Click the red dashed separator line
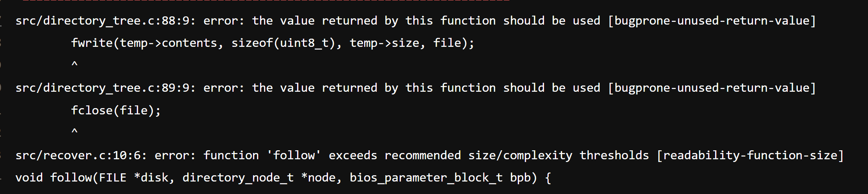The image size is (868, 194). click(265, 1)
